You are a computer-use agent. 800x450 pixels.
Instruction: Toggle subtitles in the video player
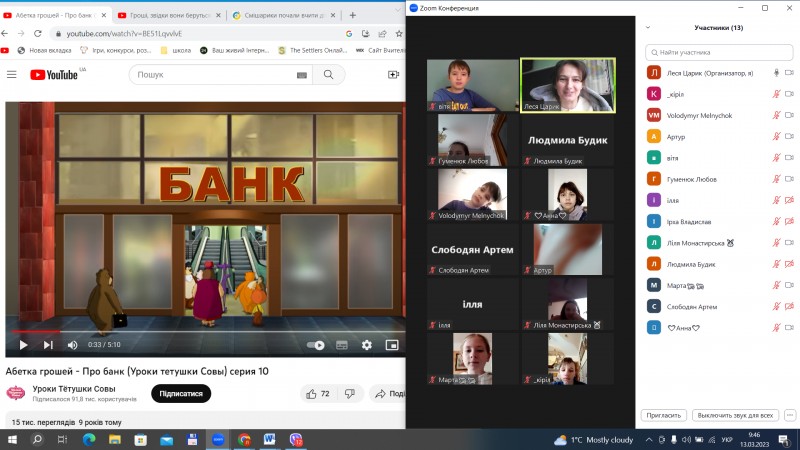[343, 345]
